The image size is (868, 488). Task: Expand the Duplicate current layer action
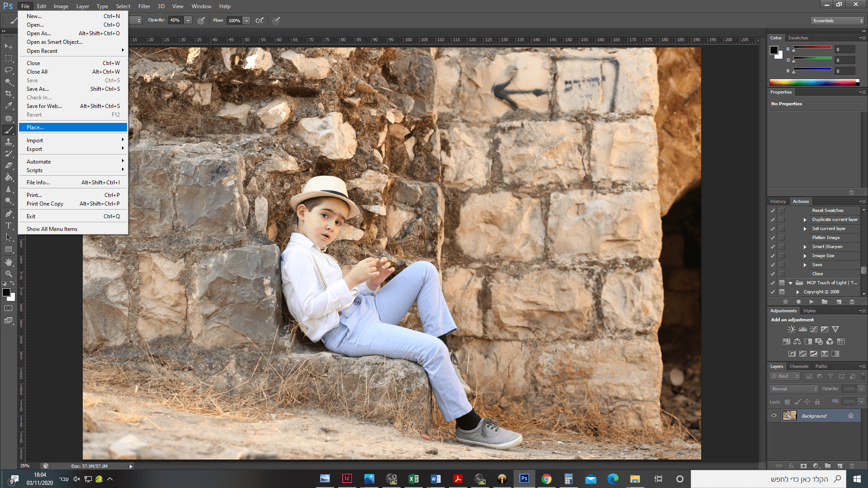pos(805,220)
